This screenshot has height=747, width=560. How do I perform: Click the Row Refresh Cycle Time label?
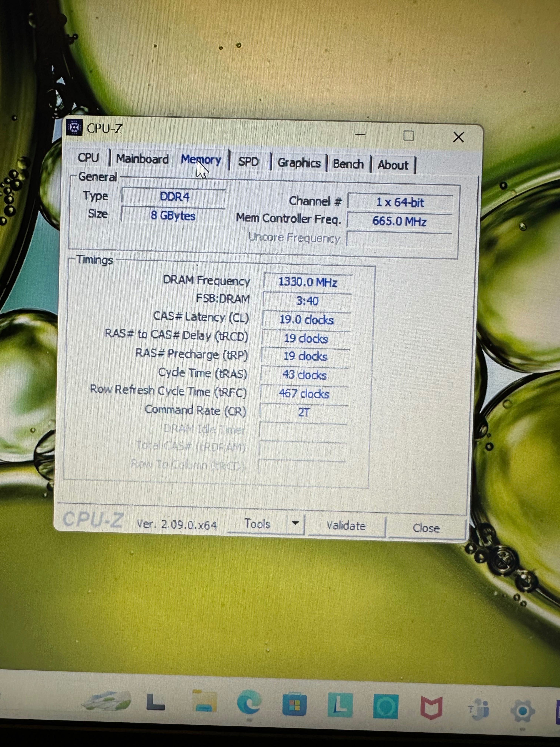point(168,391)
